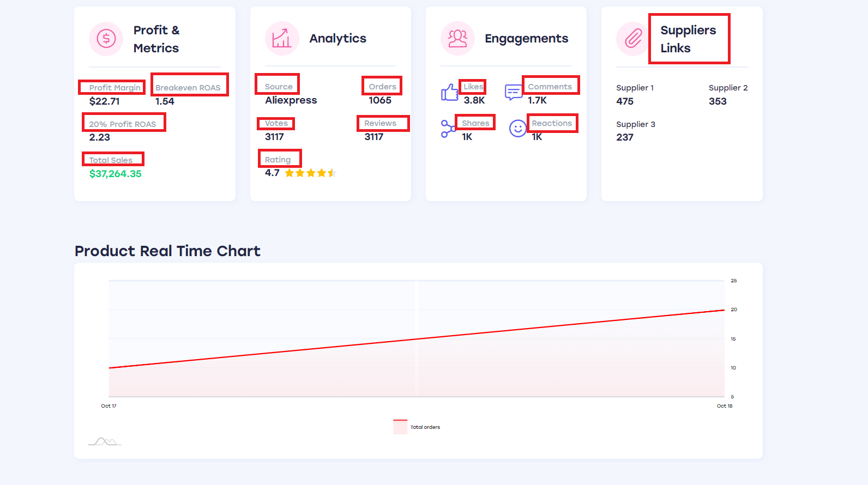The image size is (868, 485).
Task: Click the rating stars next to 4.7
Action: pyautogui.click(x=310, y=173)
